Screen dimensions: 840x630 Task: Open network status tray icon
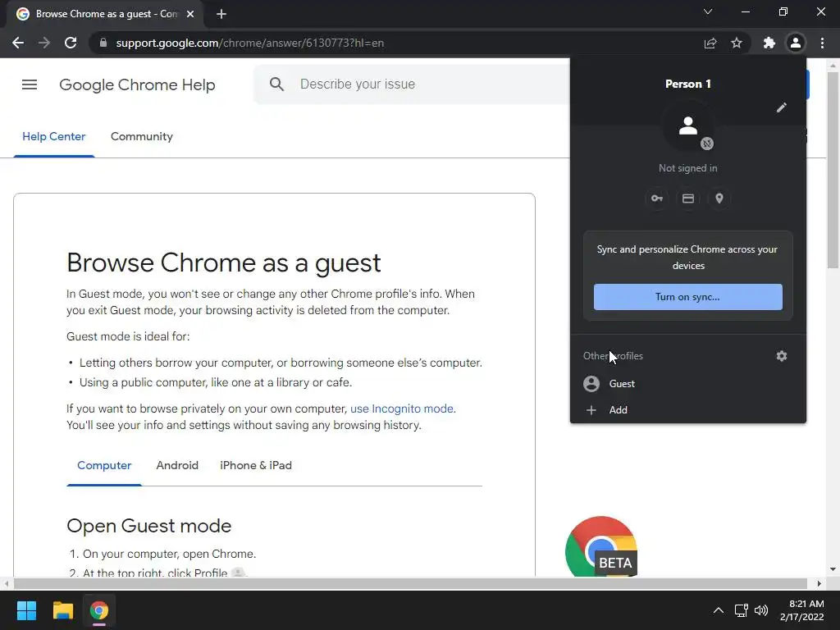pos(742,610)
